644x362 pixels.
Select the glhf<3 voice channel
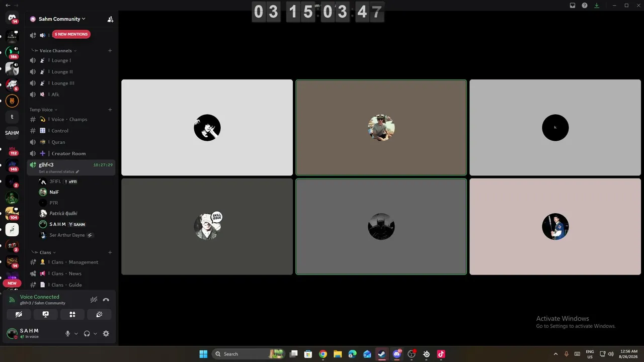(x=71, y=167)
